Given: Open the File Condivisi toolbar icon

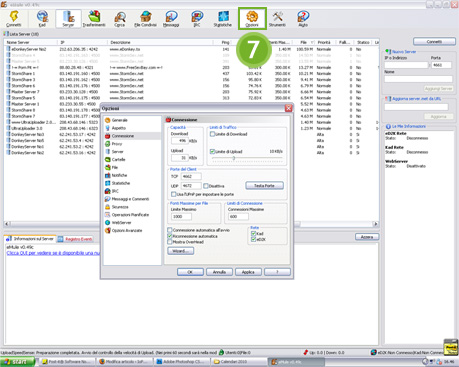Looking at the screenshot, I should [x=145, y=19].
